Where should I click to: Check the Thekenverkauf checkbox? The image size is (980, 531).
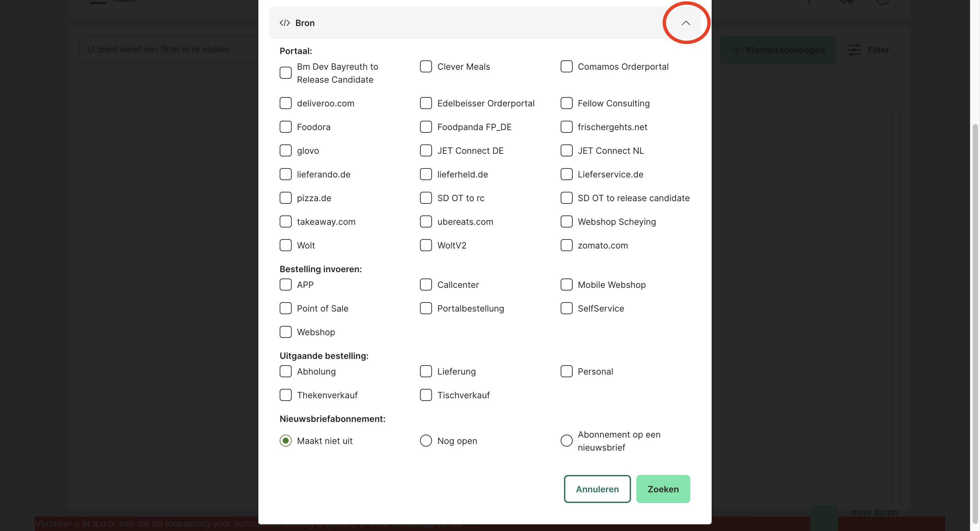coord(285,395)
